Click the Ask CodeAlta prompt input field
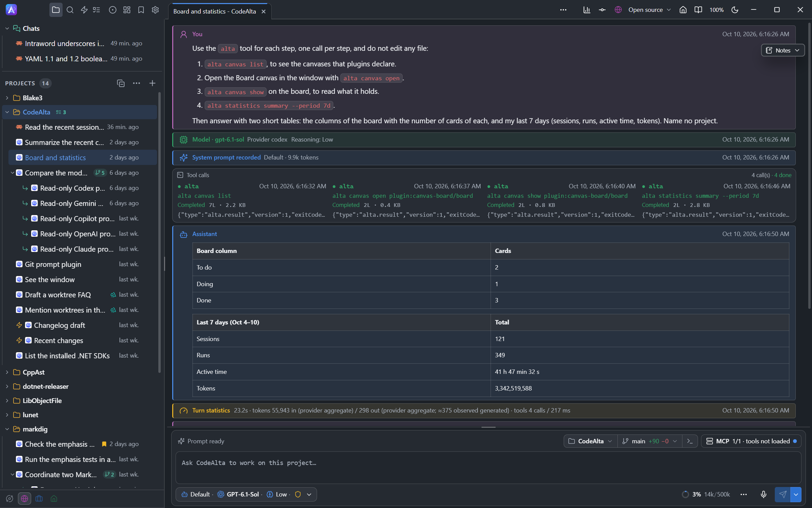This screenshot has width=812, height=508. (x=488, y=467)
